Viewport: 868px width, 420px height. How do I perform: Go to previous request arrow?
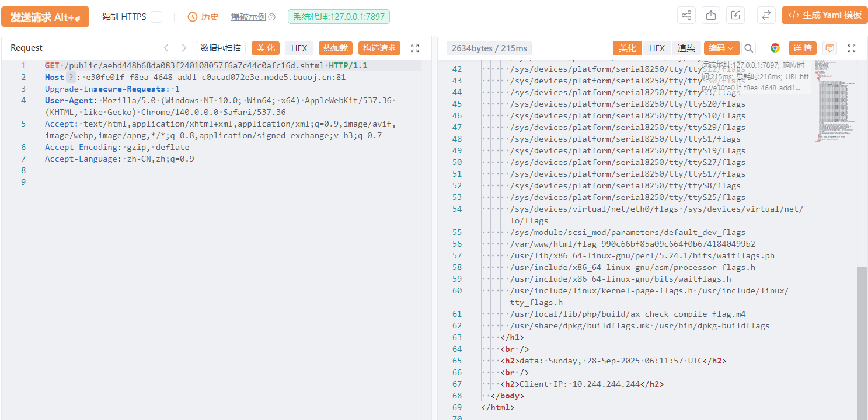(166, 48)
